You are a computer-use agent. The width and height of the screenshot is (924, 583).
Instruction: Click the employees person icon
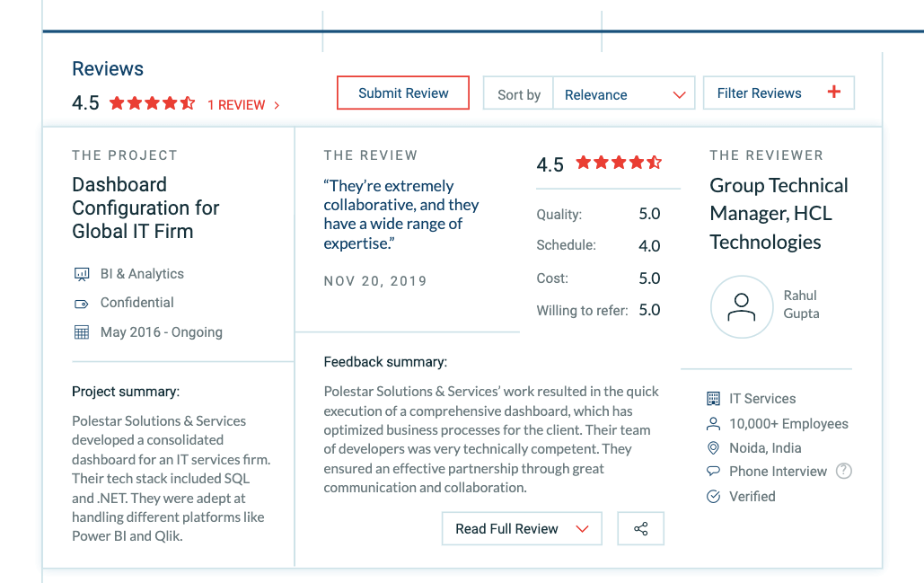tap(714, 424)
